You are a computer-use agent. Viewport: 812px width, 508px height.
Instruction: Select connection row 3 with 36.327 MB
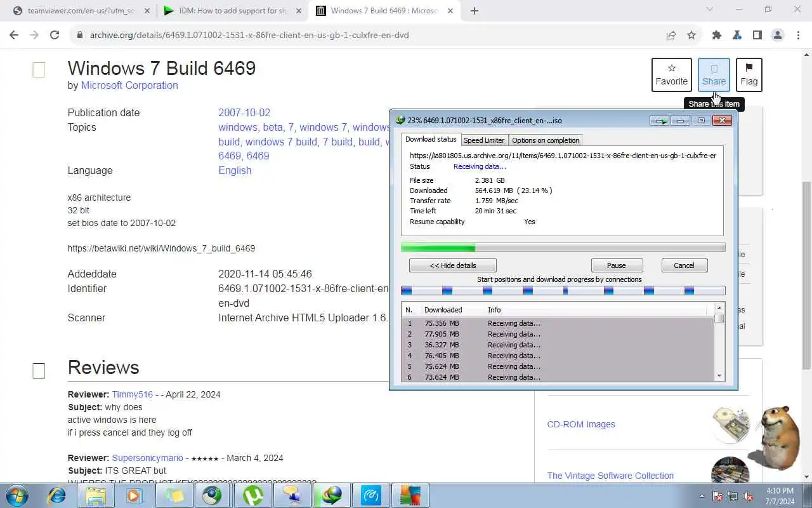click(557, 345)
